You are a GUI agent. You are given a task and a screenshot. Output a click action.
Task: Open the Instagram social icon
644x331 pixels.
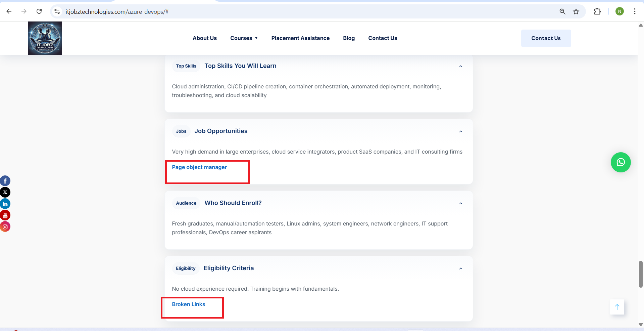point(5,227)
